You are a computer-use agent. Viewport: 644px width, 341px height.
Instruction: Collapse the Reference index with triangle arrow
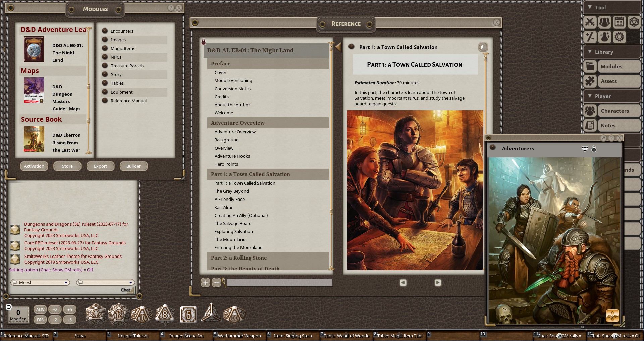coord(338,47)
